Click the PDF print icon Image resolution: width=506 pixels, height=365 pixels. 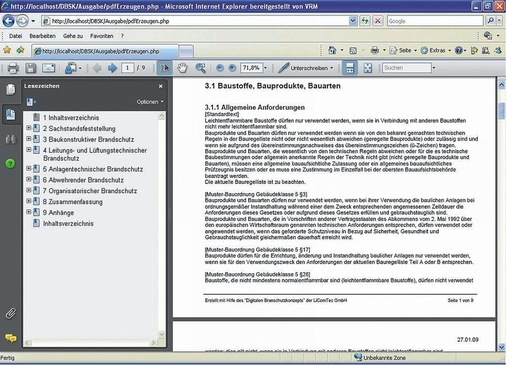coord(13,68)
